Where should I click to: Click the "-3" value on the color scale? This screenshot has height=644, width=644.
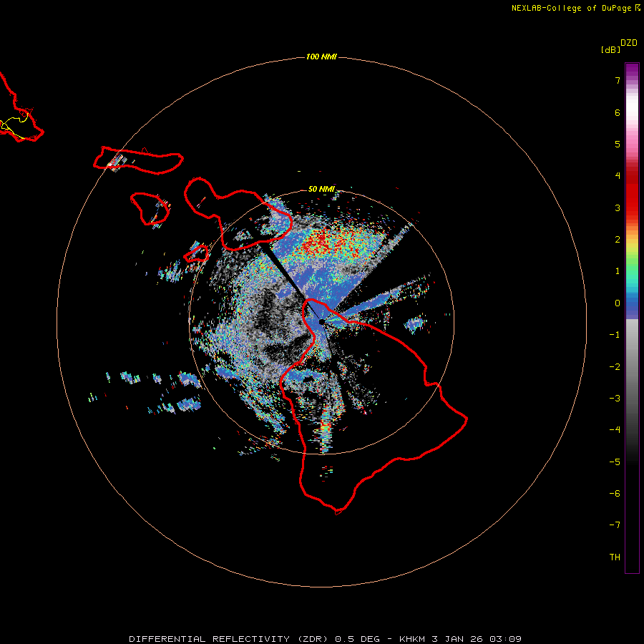point(615,399)
